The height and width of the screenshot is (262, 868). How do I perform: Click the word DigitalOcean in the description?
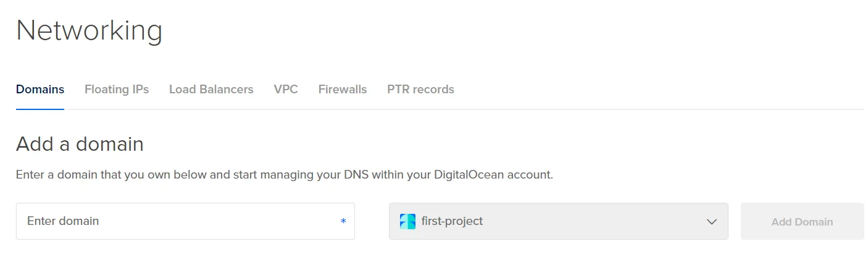(x=469, y=175)
